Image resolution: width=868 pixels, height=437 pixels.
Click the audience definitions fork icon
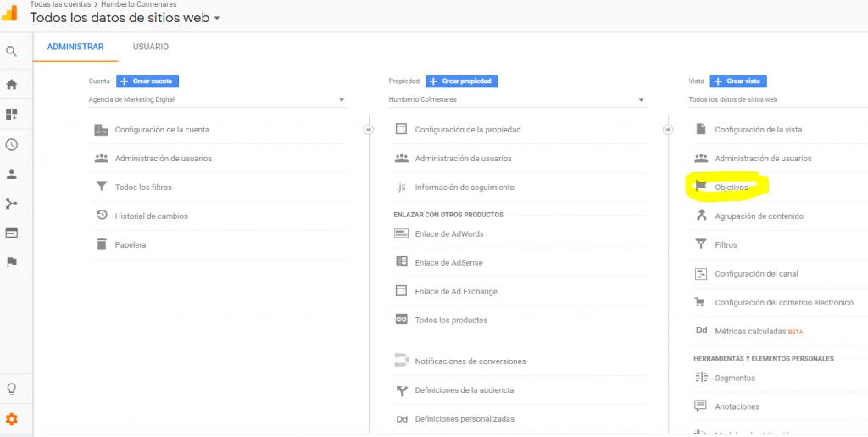click(x=401, y=390)
